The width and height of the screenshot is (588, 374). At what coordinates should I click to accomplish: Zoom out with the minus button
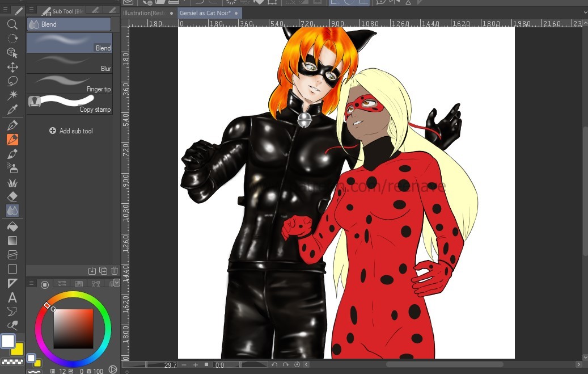click(184, 364)
